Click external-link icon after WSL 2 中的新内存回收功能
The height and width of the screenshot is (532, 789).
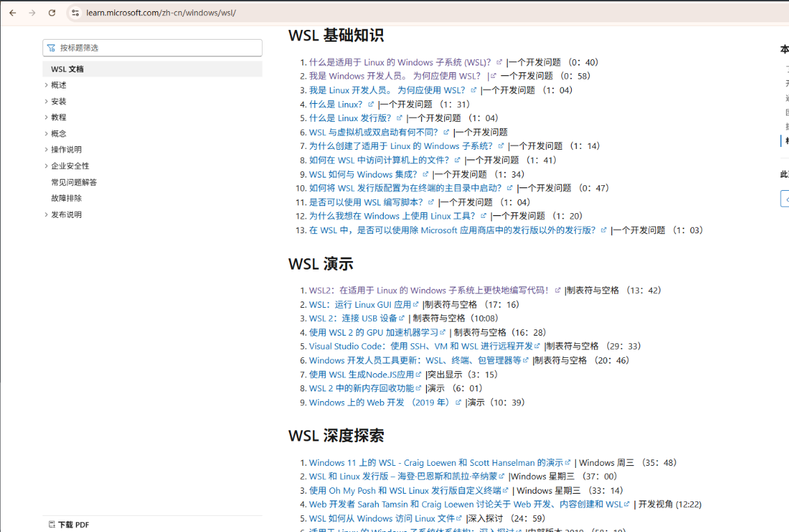point(419,388)
